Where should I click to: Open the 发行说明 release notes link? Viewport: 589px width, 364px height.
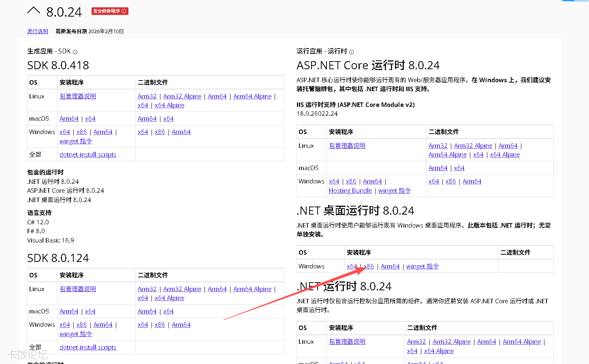pyautogui.click(x=37, y=31)
